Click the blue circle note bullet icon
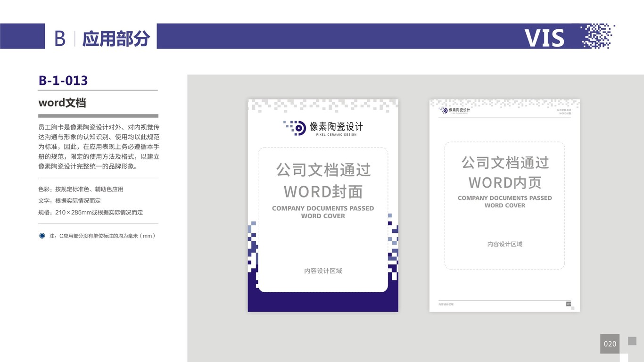The width and height of the screenshot is (644, 362). [42, 236]
